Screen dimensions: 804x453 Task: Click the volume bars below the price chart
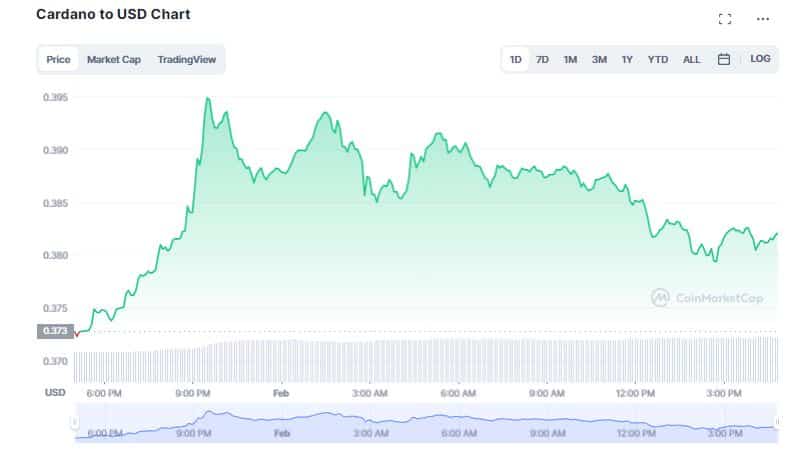pyautogui.click(x=426, y=361)
